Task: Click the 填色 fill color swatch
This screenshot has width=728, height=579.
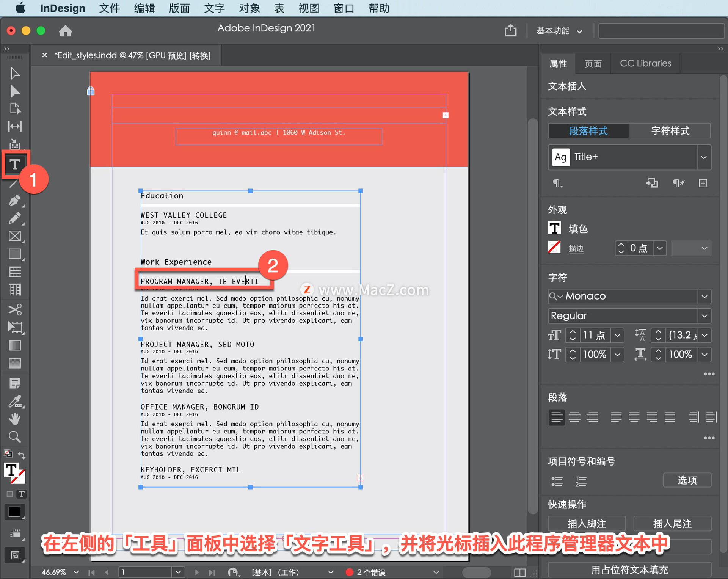Action: 554,228
